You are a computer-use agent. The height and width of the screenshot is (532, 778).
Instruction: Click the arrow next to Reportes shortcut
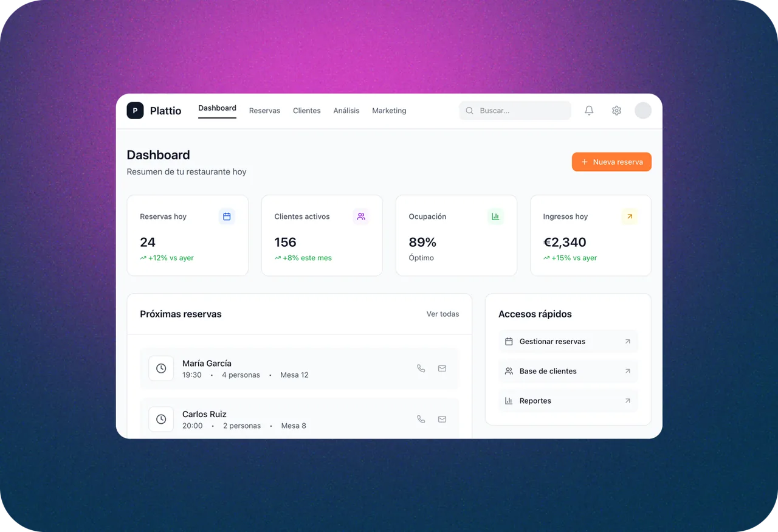tap(628, 401)
